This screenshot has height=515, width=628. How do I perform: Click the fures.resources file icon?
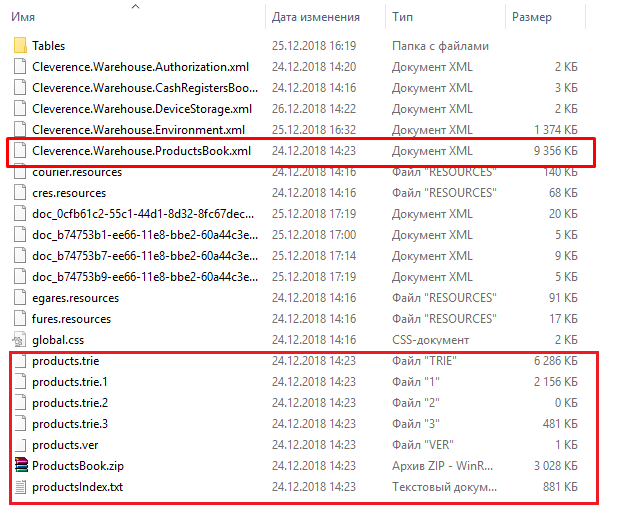pyautogui.click(x=20, y=319)
